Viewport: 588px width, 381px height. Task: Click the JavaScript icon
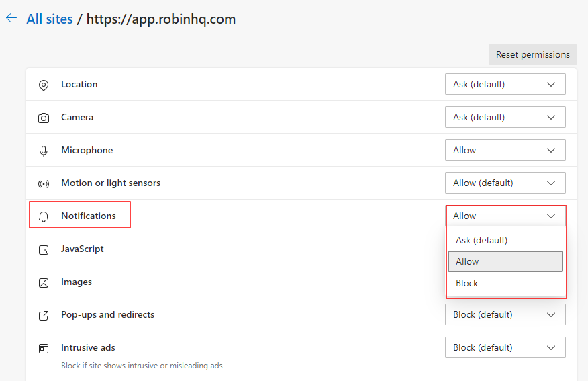(44, 249)
